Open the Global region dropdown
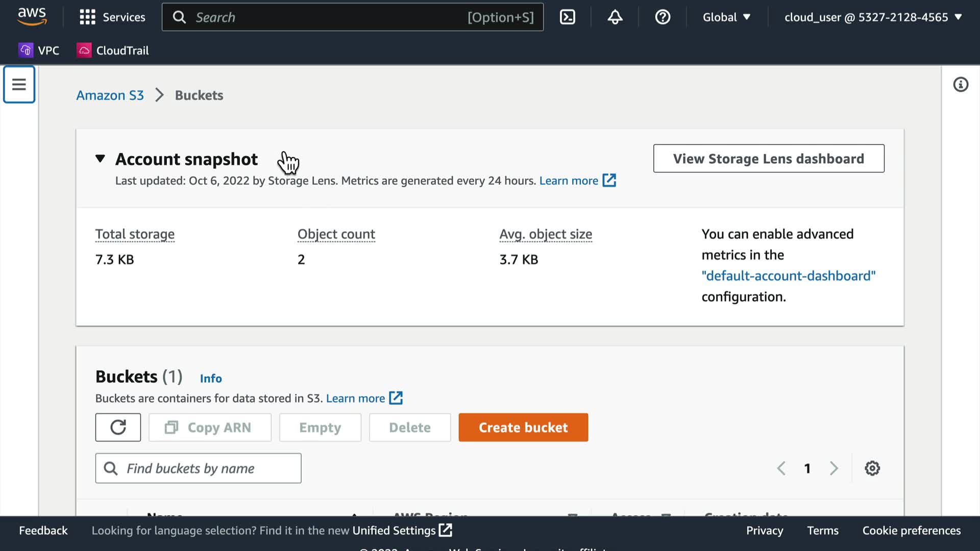Image resolution: width=980 pixels, height=551 pixels. [726, 17]
